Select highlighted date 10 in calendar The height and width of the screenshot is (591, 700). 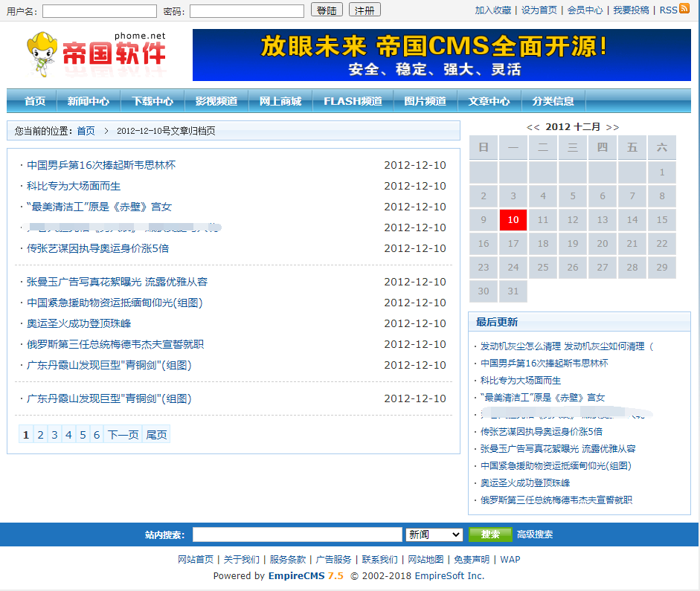513,220
